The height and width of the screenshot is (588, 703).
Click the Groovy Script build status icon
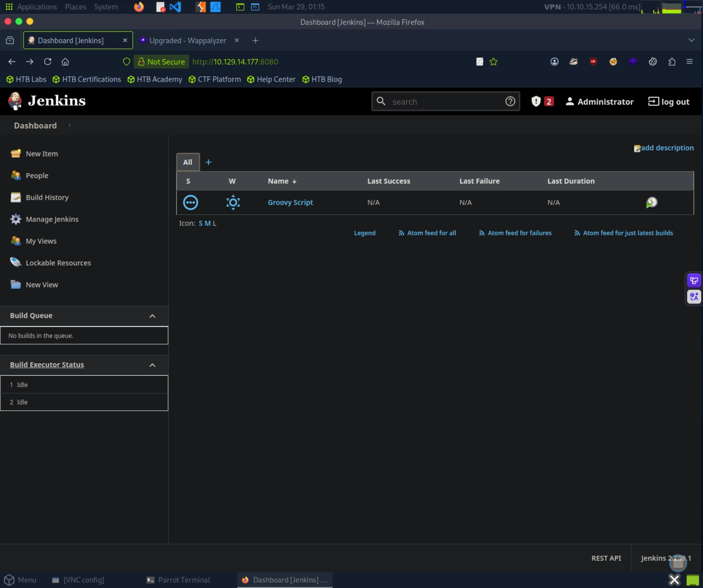[x=190, y=202]
